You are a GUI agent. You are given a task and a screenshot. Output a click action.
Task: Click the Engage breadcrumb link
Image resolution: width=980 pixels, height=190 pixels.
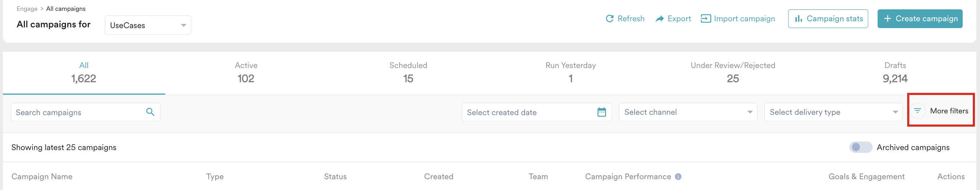[x=27, y=9]
